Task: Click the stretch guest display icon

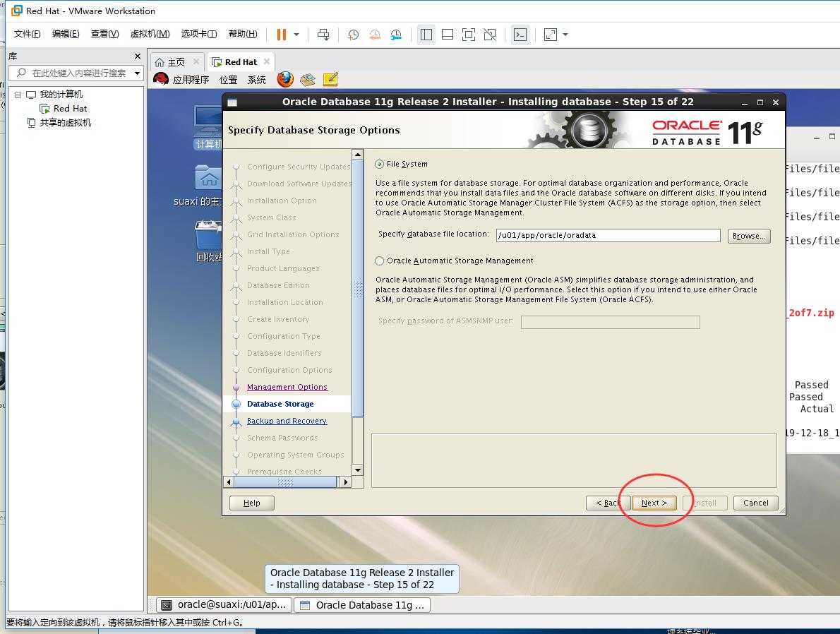Action: coord(550,35)
